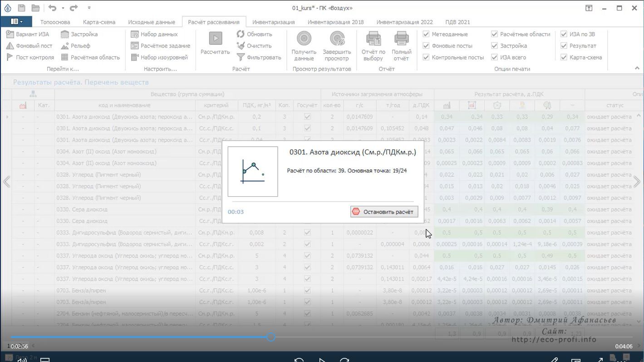Click the ribbon display options icon
Viewport: 644px width, 362px height.
[588, 8]
